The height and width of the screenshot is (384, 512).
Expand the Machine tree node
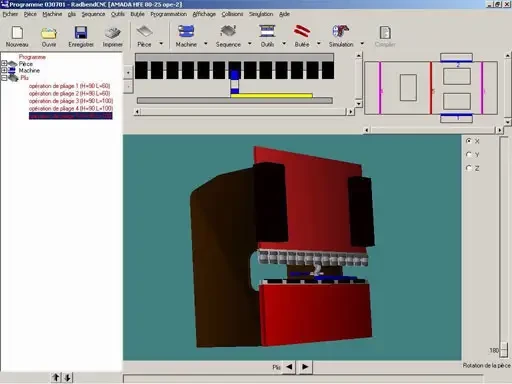(x=4, y=70)
